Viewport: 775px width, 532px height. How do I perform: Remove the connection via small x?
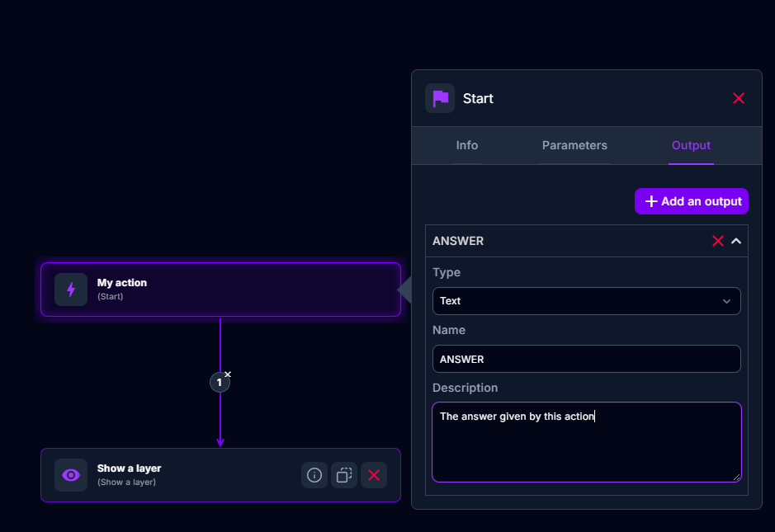228,374
